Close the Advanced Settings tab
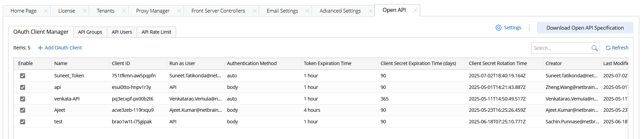 click(370, 11)
